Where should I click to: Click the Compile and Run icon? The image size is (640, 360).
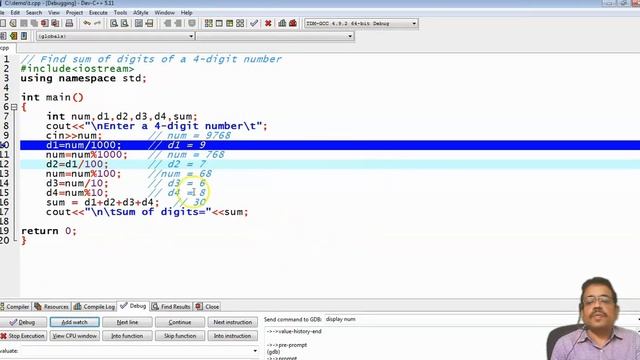point(229,23)
